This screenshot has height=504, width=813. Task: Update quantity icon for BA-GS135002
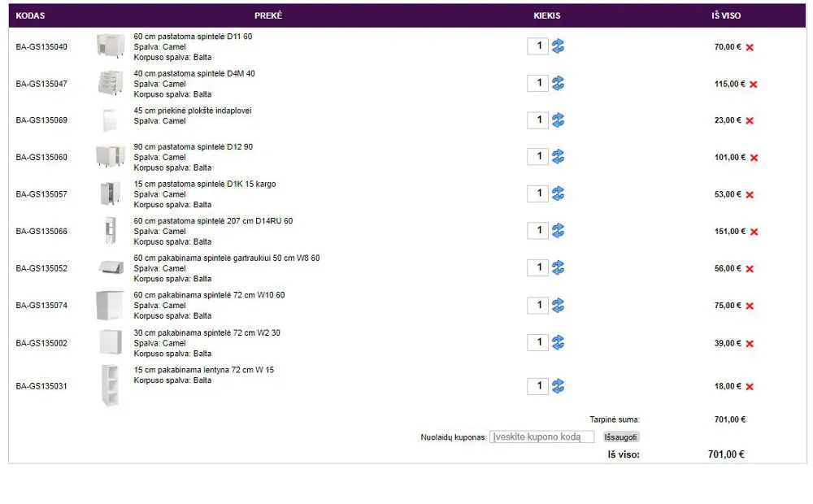[558, 342]
